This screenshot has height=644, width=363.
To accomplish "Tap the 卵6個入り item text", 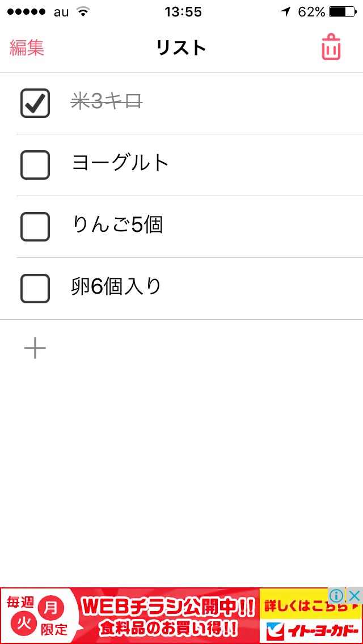I will pos(117,287).
